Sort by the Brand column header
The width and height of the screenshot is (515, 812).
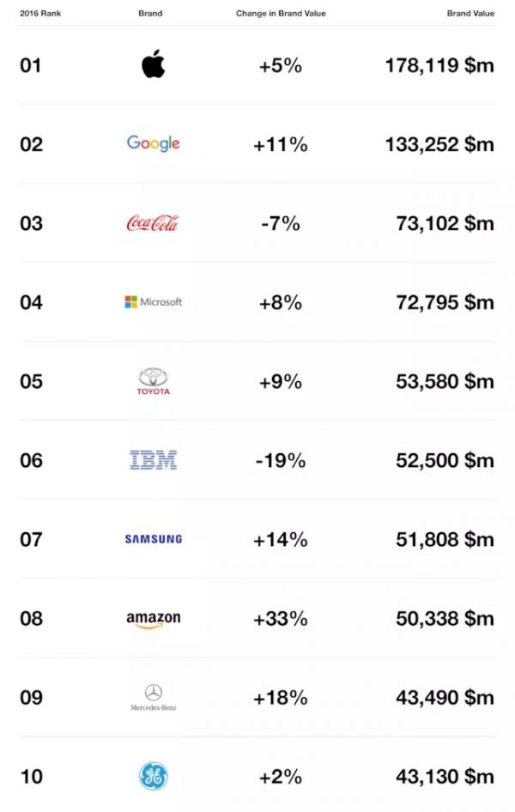click(x=150, y=14)
